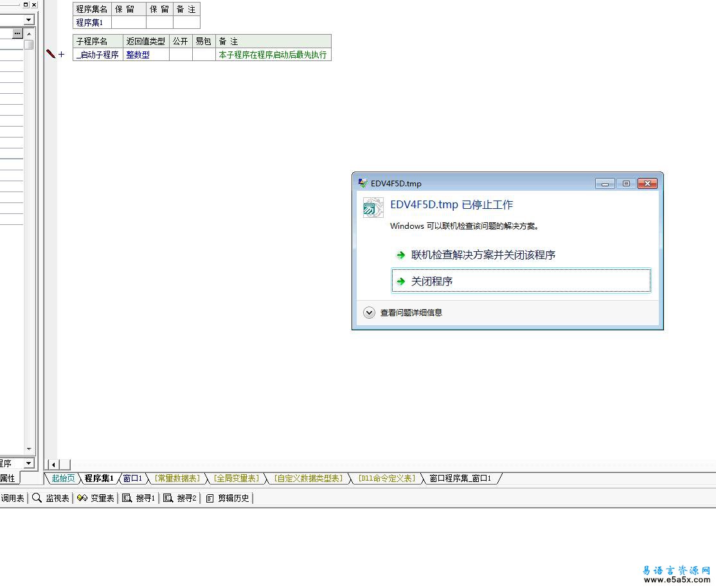Click the scrollbar thumb in the left panel
The width and height of the screenshot is (716, 588).
(29, 45)
